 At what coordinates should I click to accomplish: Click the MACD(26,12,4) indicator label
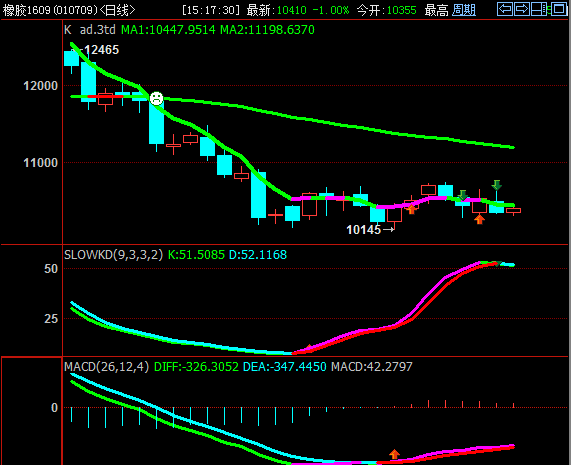[107, 366]
